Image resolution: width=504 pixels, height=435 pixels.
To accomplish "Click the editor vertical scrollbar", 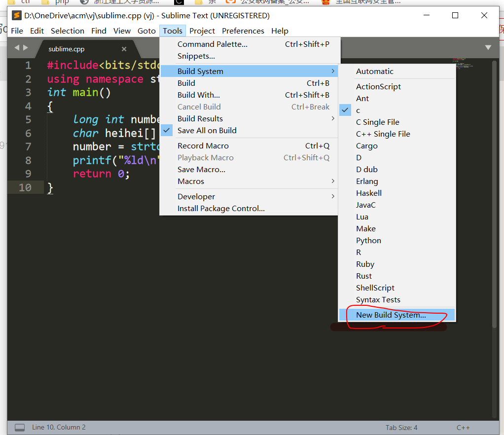I will (494, 194).
